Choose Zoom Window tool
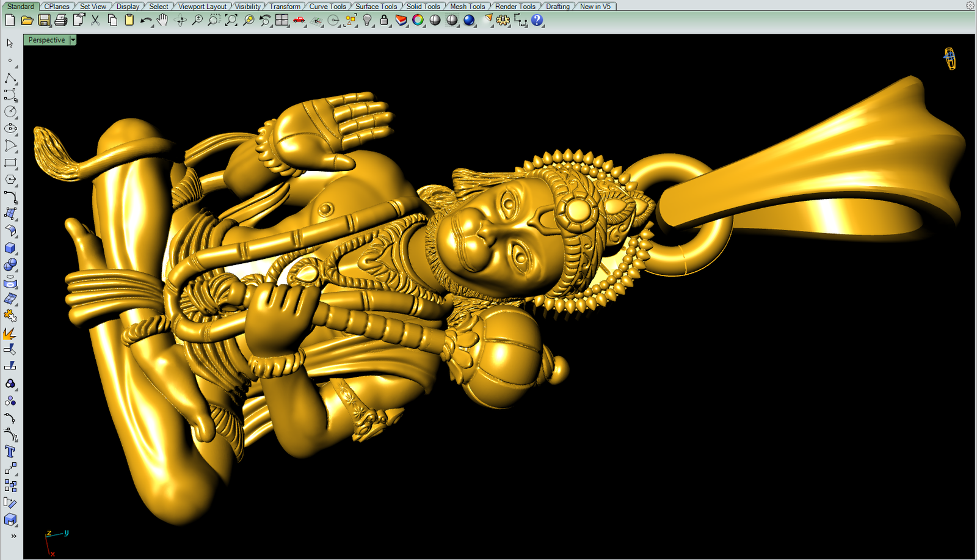The image size is (977, 560). [214, 20]
